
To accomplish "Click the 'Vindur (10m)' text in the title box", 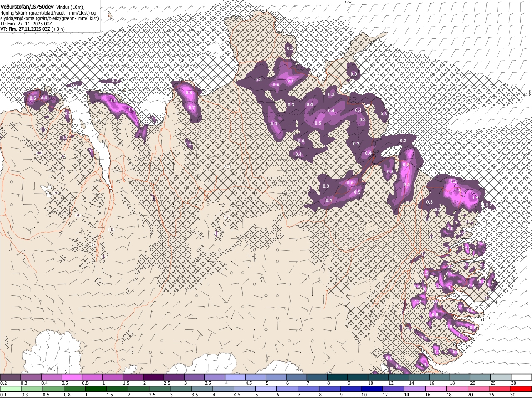I will (70, 7).
